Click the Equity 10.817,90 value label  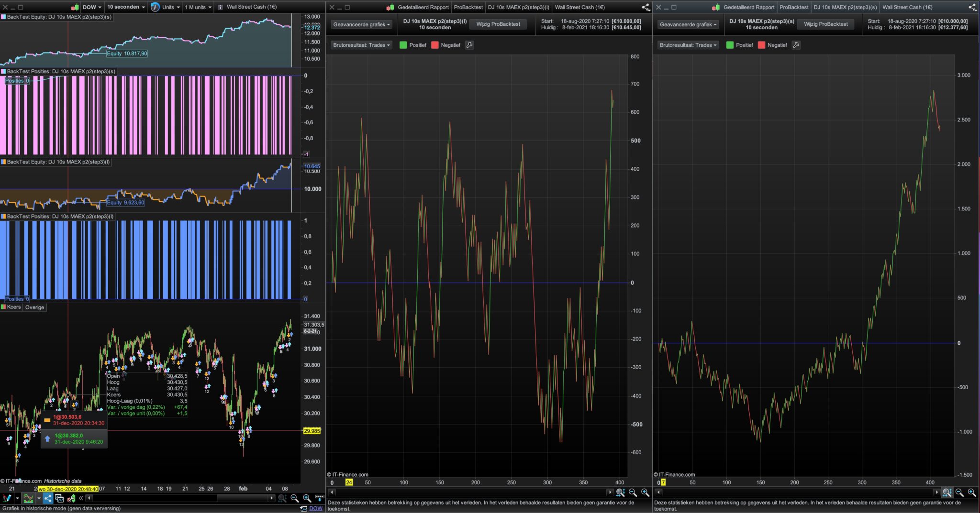tap(127, 54)
